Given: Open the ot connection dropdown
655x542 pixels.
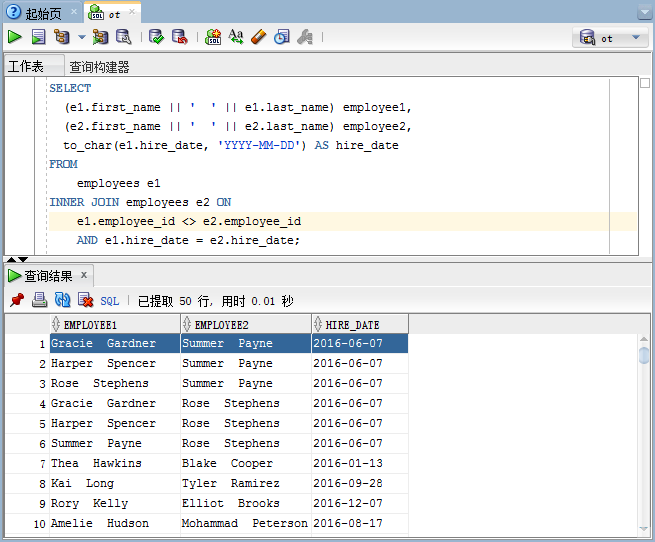Looking at the screenshot, I should click(x=611, y=38).
